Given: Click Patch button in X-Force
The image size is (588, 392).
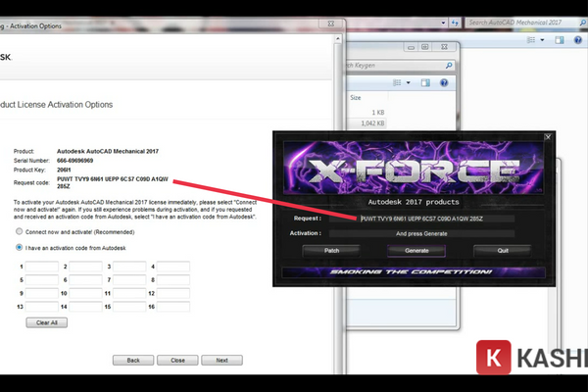Looking at the screenshot, I should [x=331, y=251].
